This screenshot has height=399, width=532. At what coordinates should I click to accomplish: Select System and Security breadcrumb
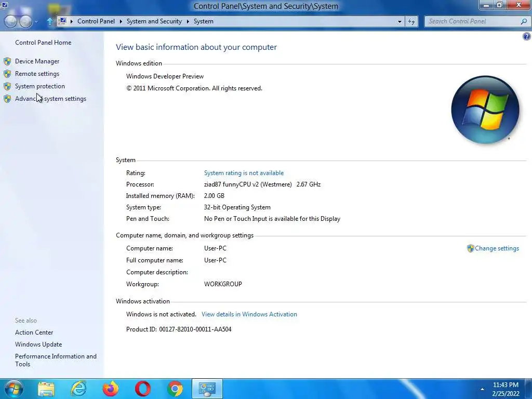click(154, 21)
